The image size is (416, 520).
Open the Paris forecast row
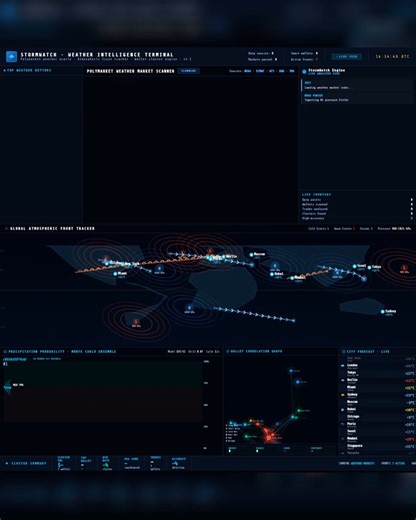pyautogui.click(x=377, y=425)
